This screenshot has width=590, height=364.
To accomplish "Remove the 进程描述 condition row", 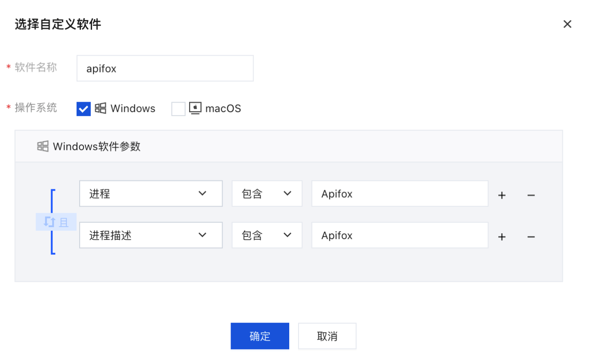I will click(531, 236).
